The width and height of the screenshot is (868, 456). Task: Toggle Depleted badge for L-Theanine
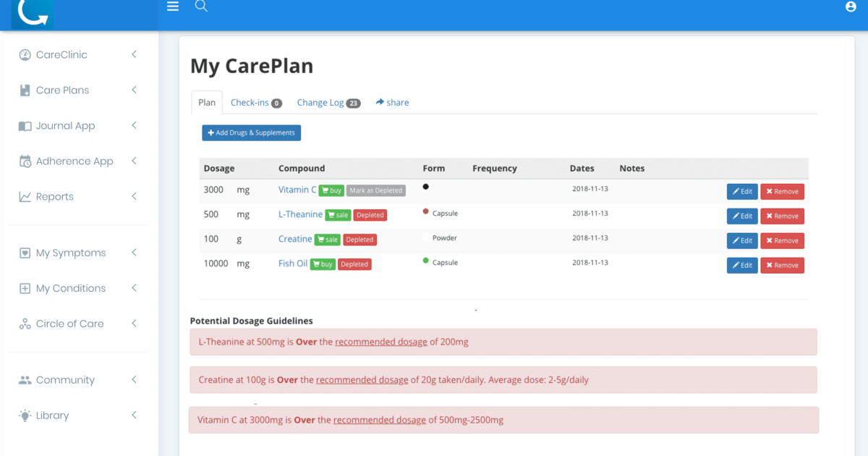[370, 215]
